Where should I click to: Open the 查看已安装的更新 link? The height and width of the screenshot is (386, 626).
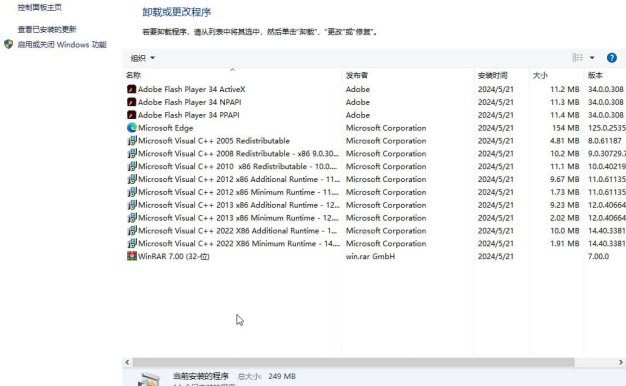click(x=47, y=29)
